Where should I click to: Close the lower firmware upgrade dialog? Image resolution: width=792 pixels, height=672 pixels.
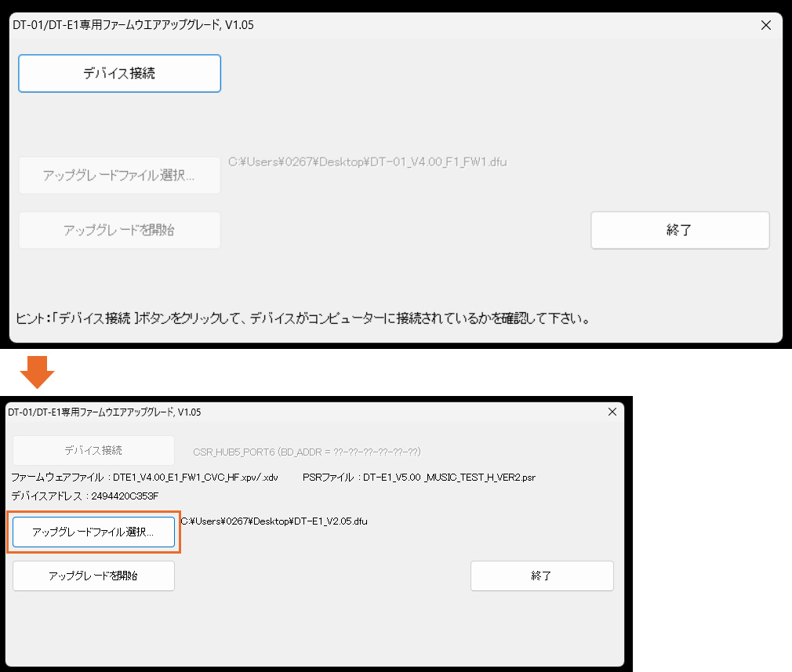coord(612,412)
